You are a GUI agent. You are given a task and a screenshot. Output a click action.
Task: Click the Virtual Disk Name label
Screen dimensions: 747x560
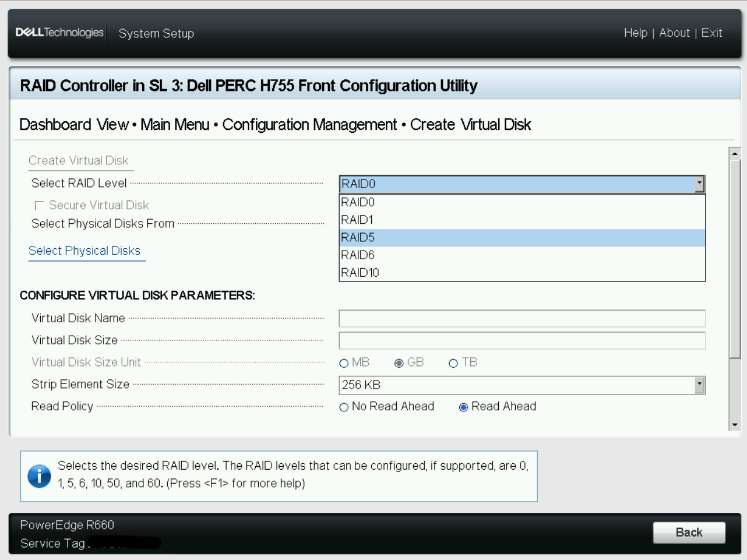pos(78,318)
